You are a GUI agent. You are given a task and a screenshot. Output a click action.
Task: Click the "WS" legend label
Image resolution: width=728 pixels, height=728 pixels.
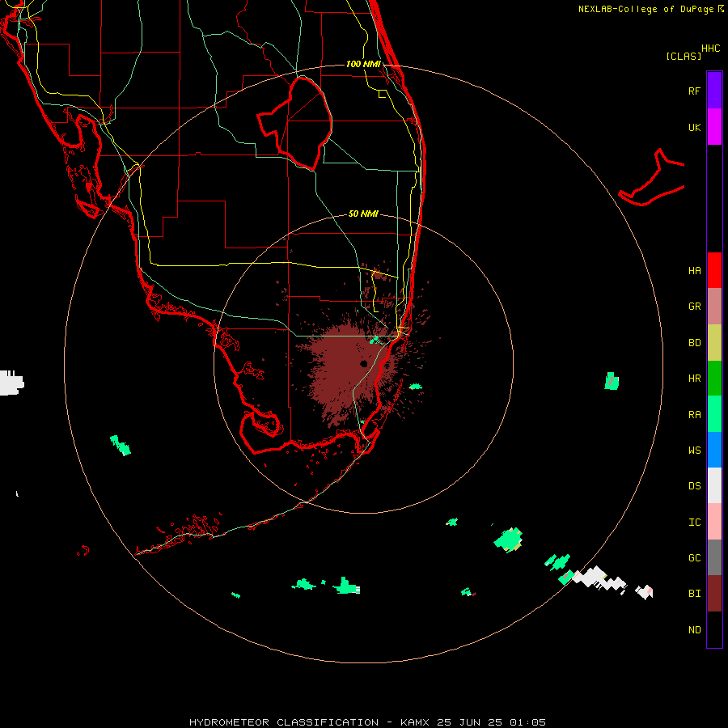tap(694, 451)
